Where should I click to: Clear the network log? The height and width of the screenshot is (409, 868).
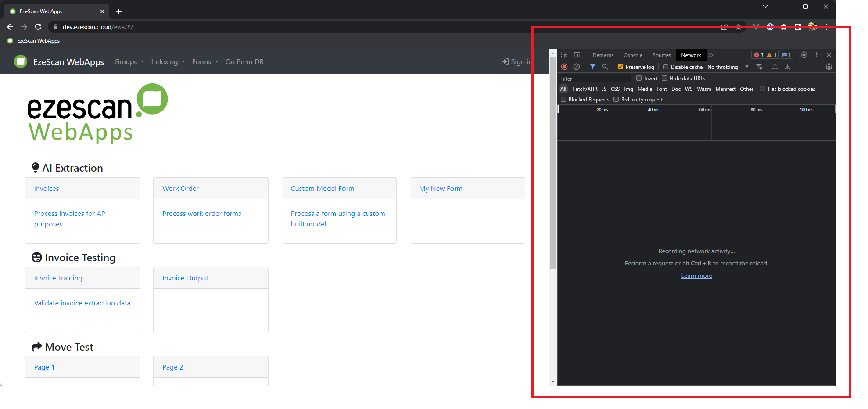tap(577, 67)
